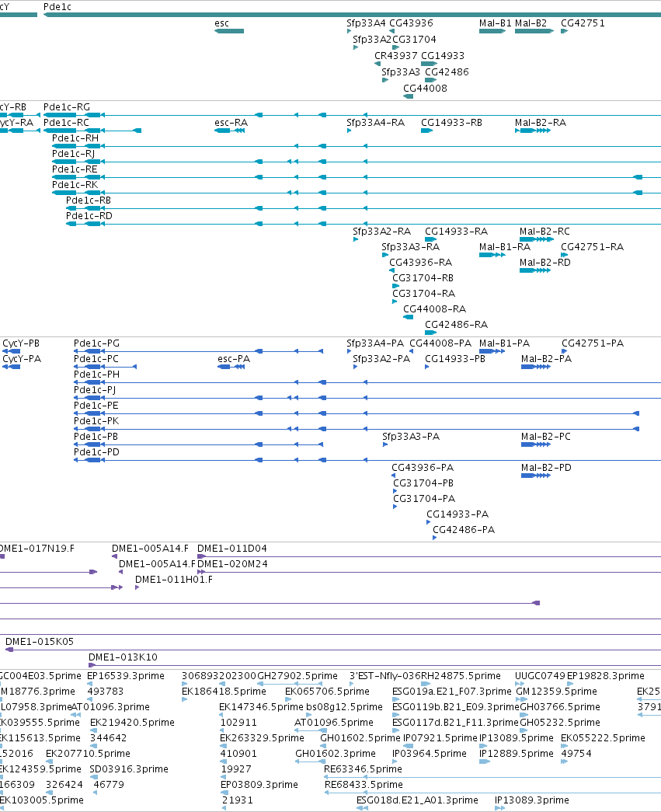
Task: Click transcript Pde1c-RK
Action: (x=75, y=185)
